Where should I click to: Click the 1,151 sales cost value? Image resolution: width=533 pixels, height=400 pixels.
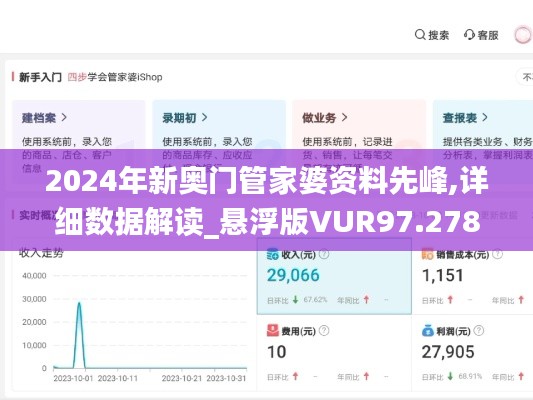coord(443,275)
